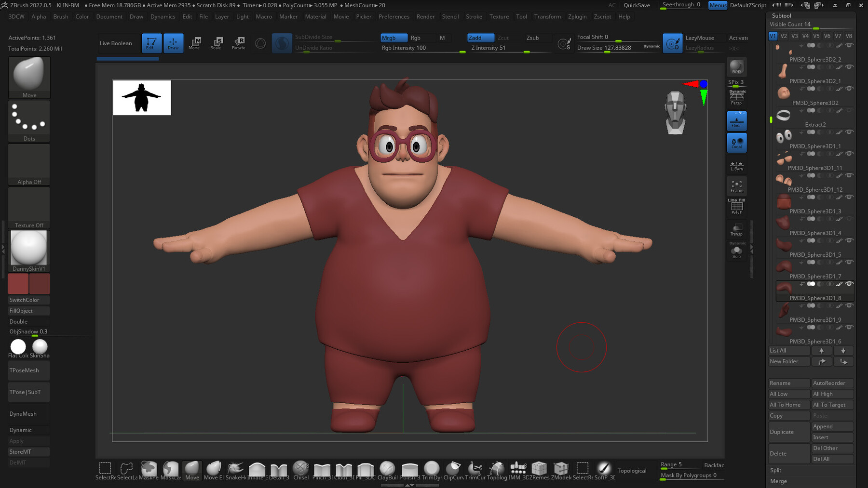868x488 pixels.
Task: Open the Zplugin menu
Action: pos(577,16)
